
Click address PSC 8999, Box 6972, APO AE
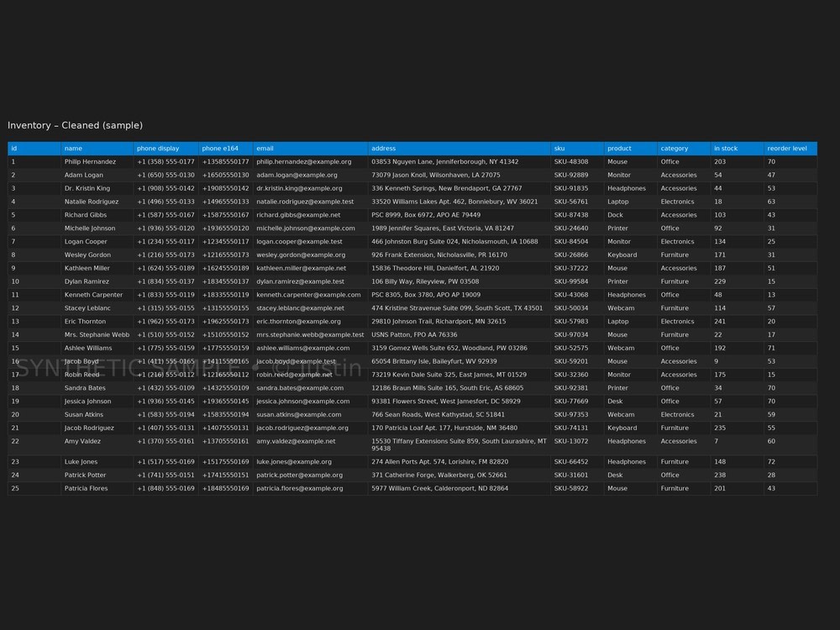459,215
